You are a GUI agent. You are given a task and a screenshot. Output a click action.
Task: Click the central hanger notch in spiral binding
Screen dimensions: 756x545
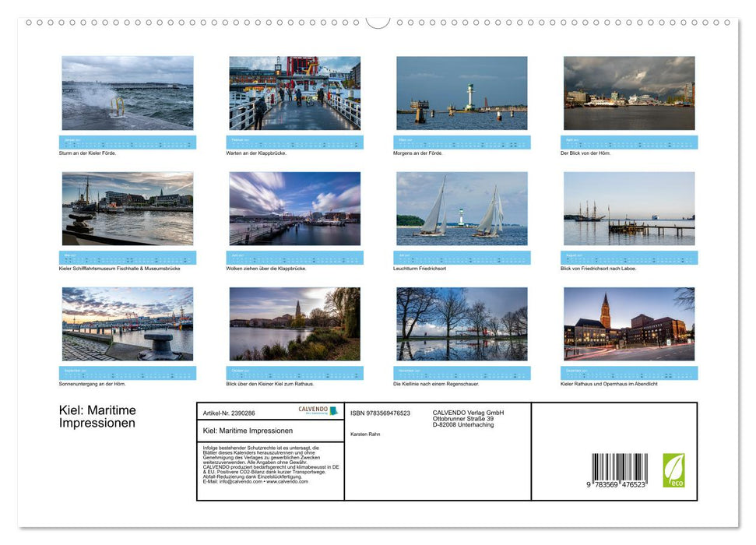click(378, 23)
